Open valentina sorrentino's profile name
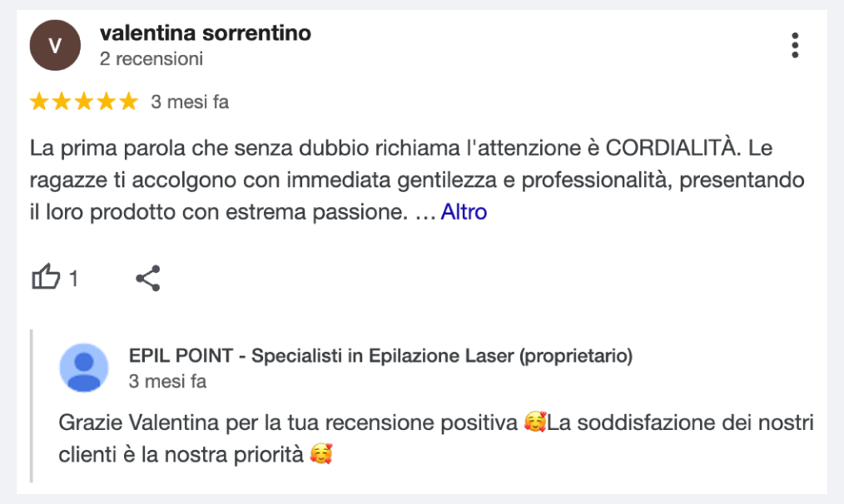The height and width of the screenshot is (504, 844). [x=205, y=33]
